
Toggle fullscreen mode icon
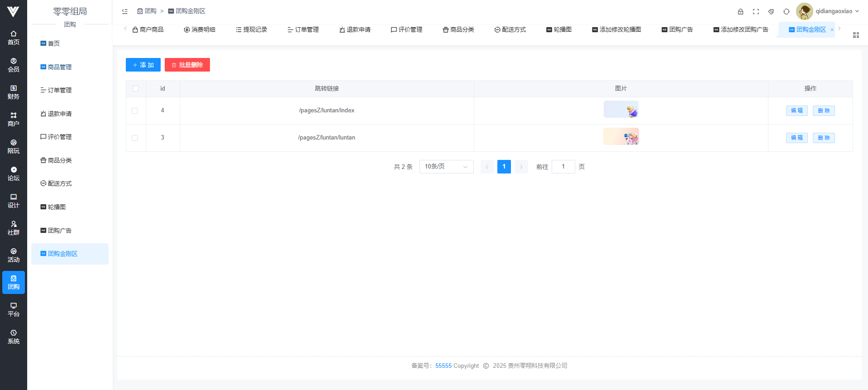point(756,11)
